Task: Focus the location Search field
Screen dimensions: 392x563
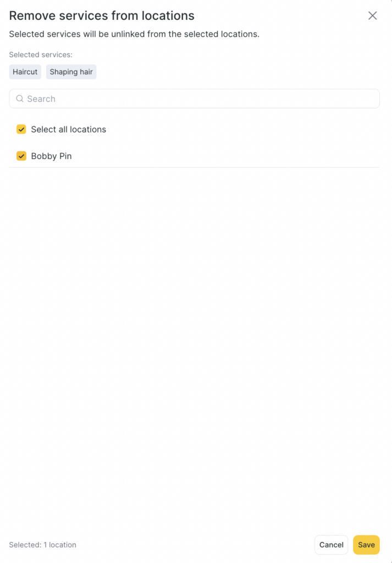Action: click(194, 99)
